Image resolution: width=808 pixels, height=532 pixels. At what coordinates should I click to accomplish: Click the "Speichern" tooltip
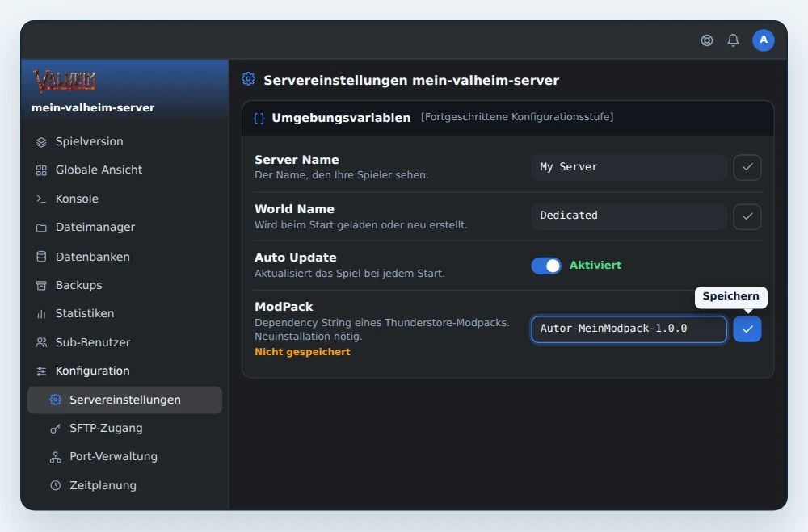pos(730,296)
